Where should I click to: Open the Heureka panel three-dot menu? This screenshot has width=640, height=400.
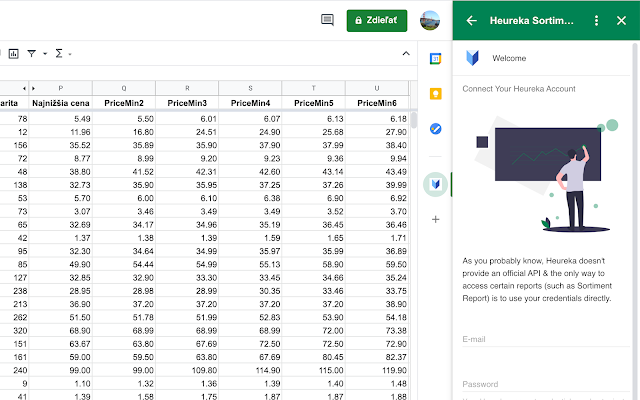click(x=596, y=20)
